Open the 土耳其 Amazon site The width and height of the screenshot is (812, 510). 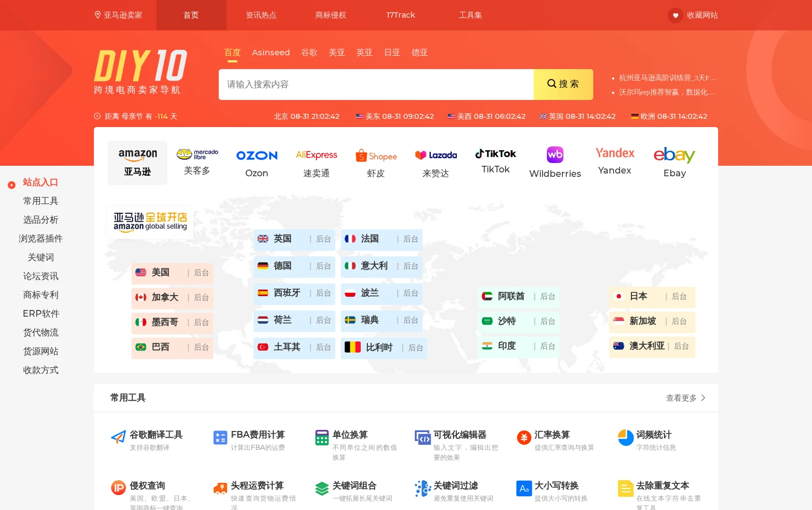(287, 347)
